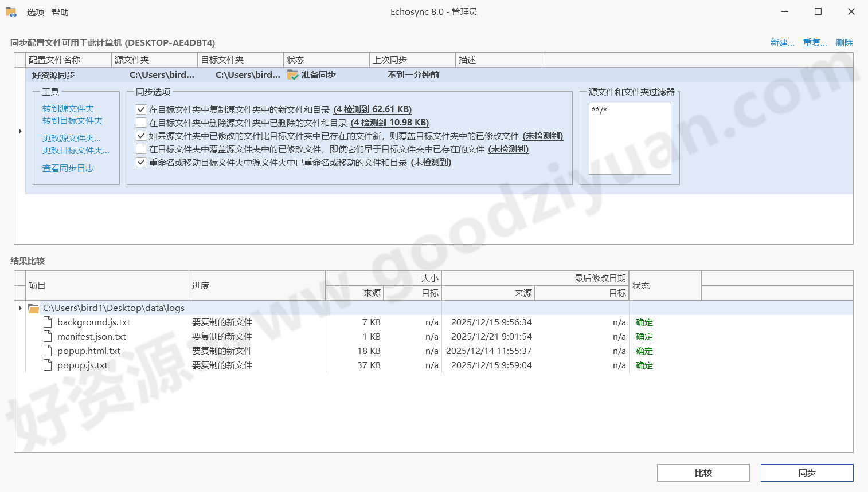The height and width of the screenshot is (492, 868).
Task: Click the Echosync logo in the title bar
Action: tap(11, 11)
